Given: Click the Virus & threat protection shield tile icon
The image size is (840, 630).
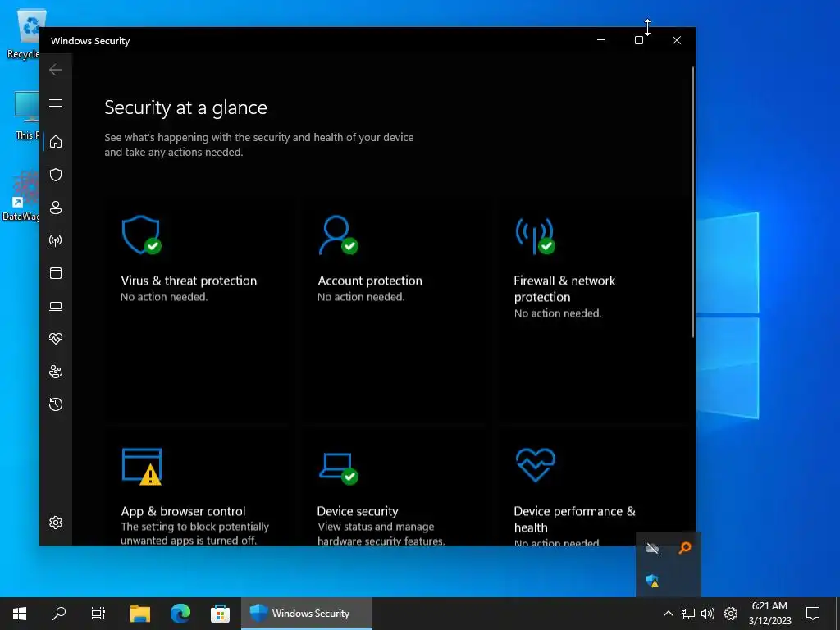Looking at the screenshot, I should (141, 235).
